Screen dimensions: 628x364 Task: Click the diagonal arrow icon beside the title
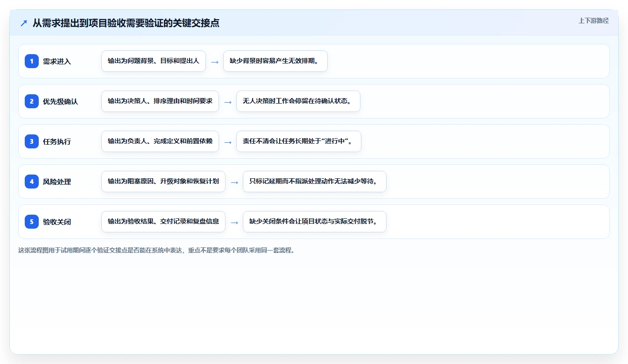click(x=24, y=23)
